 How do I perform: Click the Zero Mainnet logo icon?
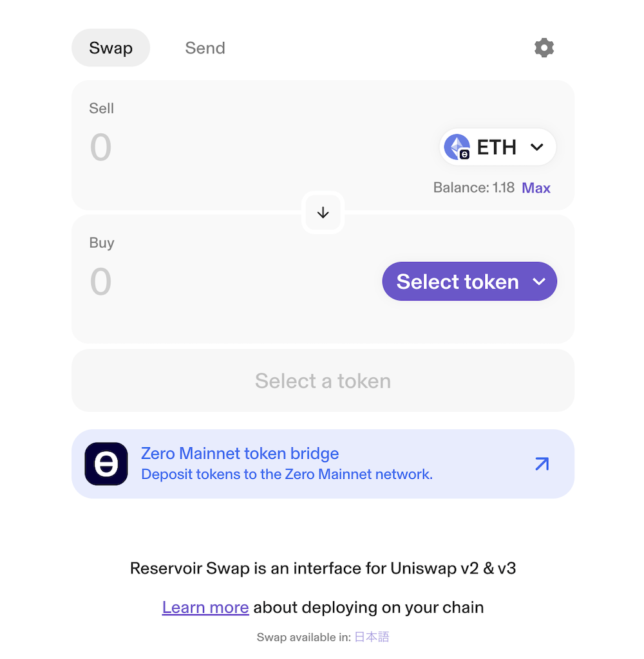106,464
